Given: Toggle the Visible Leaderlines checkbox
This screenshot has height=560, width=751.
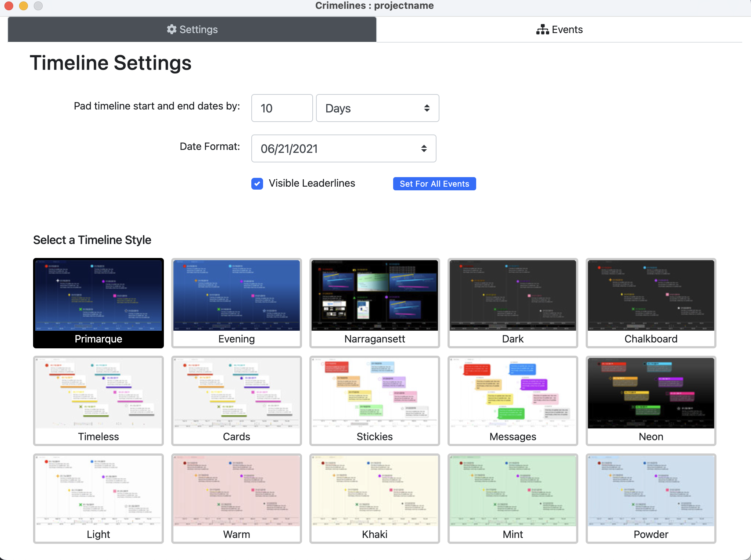Looking at the screenshot, I should [x=257, y=183].
